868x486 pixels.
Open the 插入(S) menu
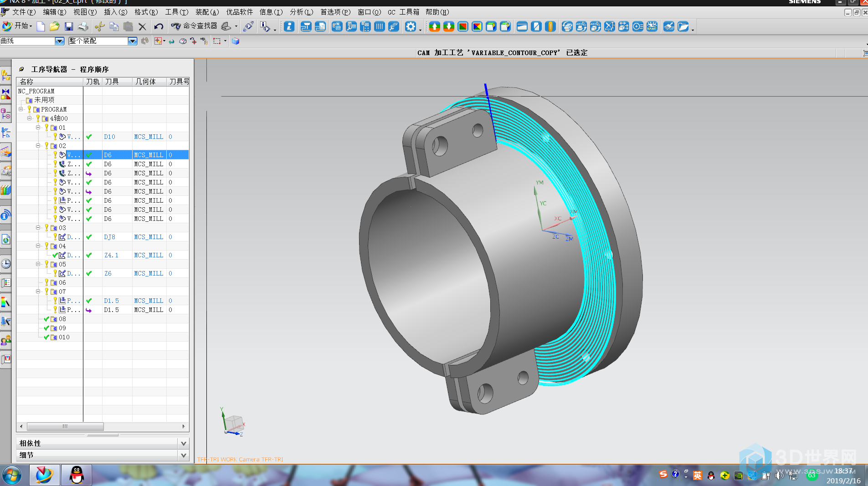point(115,12)
